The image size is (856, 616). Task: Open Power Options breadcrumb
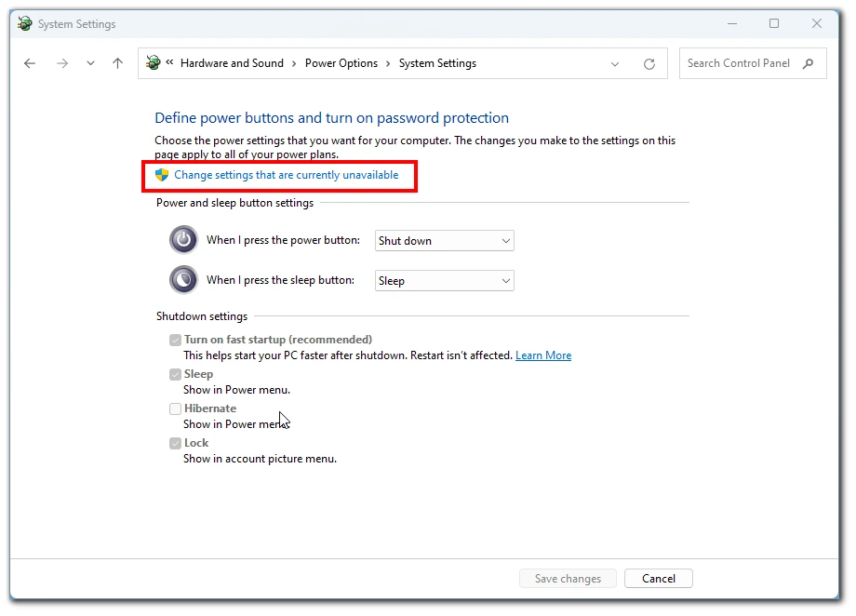(x=341, y=63)
